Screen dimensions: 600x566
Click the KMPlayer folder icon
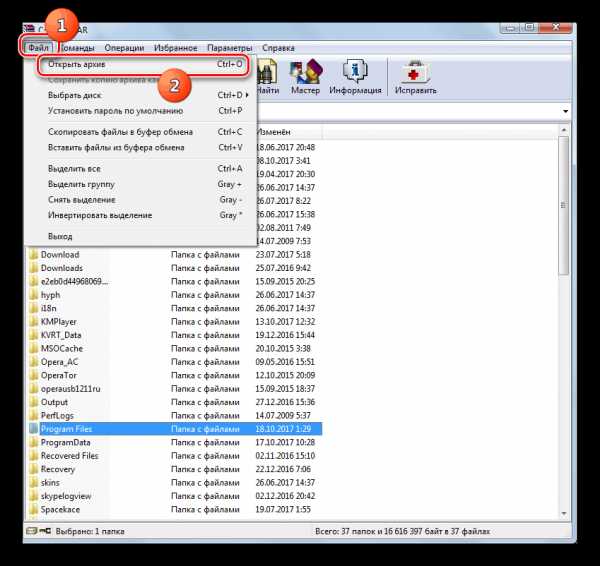point(34,321)
